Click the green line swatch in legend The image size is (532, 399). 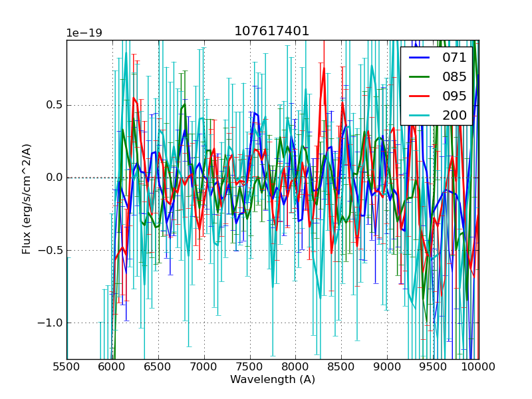(420, 77)
